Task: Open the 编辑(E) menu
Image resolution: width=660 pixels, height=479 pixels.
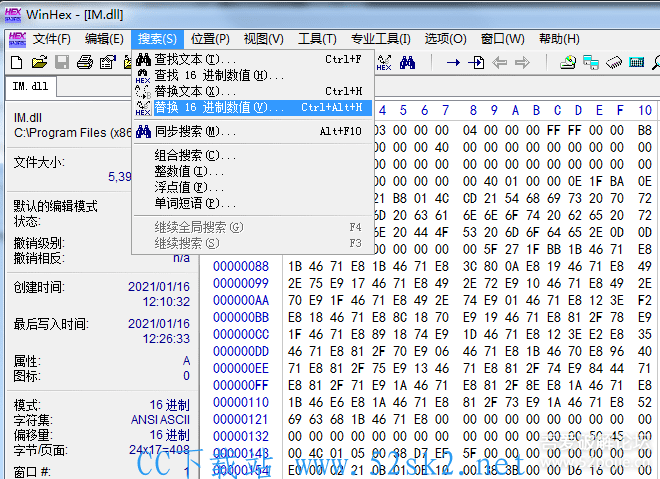Action: coord(104,39)
